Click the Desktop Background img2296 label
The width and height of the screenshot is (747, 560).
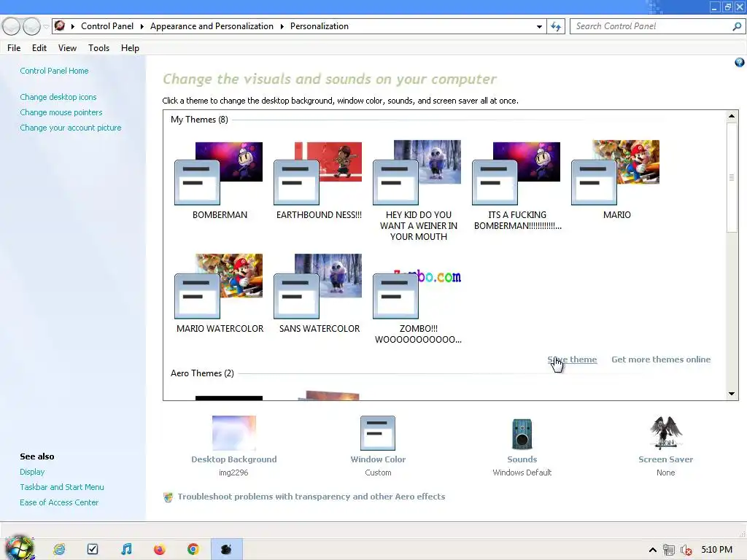coord(233,472)
